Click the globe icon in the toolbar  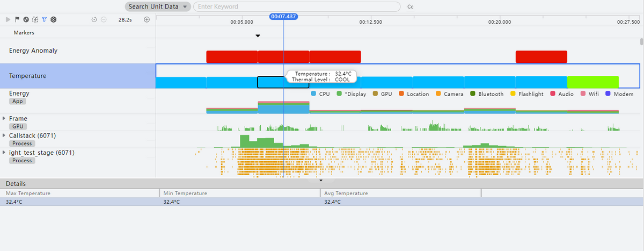point(26,19)
